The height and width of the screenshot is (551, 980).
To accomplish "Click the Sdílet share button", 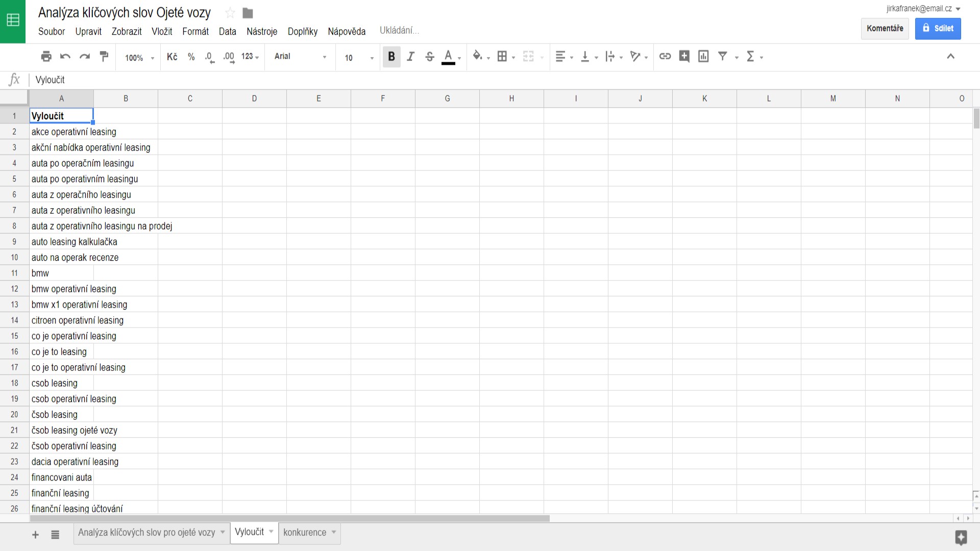I will point(938,29).
